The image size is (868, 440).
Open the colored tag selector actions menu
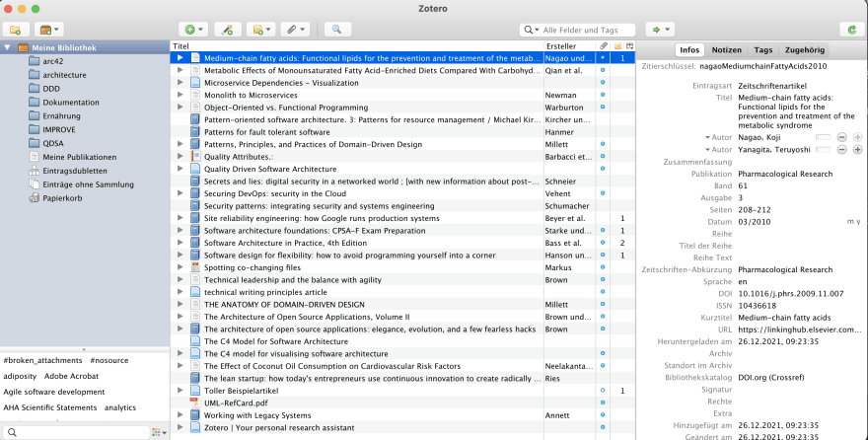pyautogui.click(x=159, y=432)
